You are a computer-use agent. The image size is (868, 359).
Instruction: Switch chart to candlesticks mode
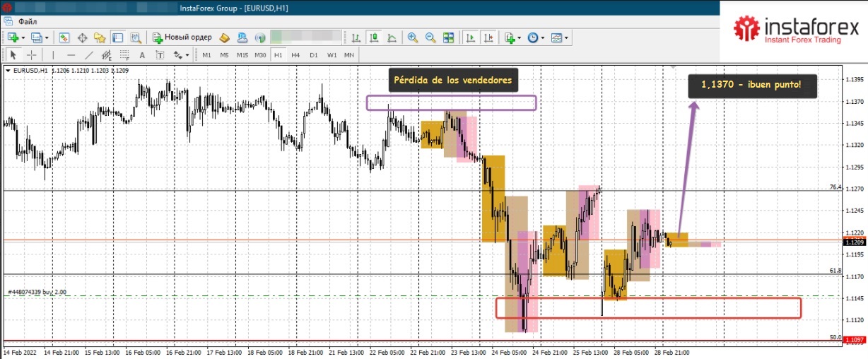pyautogui.click(x=373, y=37)
